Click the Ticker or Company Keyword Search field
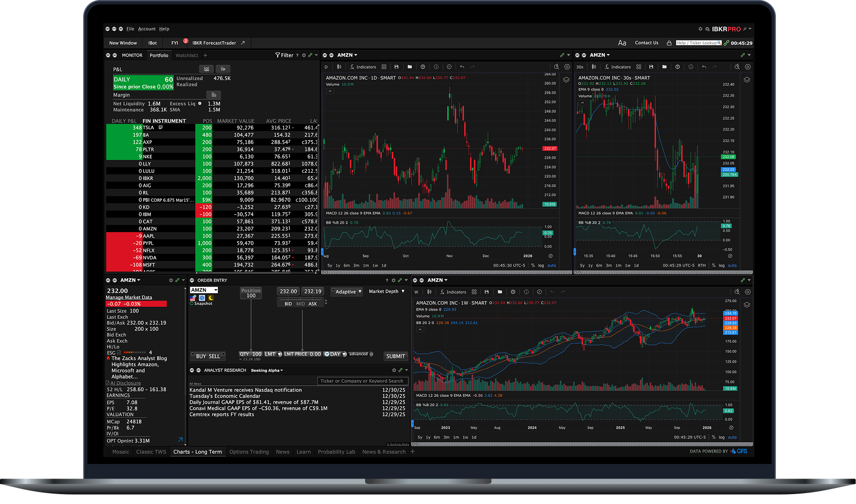 coord(362,380)
